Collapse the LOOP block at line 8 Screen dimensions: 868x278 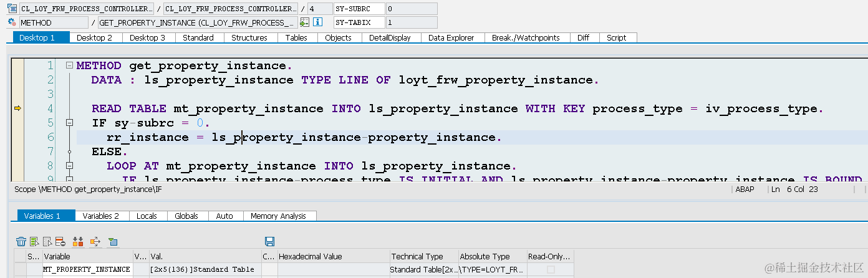coord(69,166)
